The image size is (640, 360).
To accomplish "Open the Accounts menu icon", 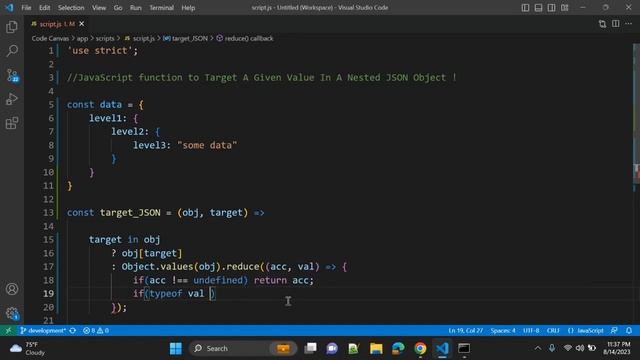I will click(x=12, y=289).
